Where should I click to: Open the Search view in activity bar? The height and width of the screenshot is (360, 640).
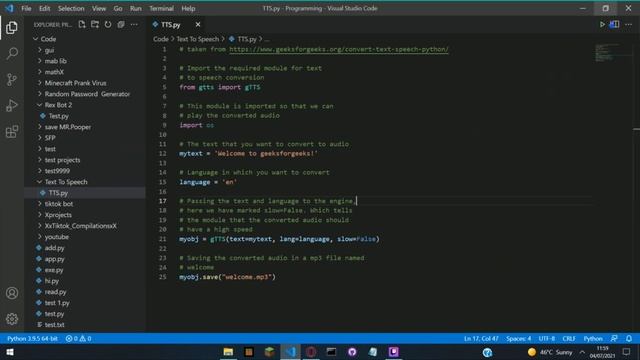(x=12, y=53)
